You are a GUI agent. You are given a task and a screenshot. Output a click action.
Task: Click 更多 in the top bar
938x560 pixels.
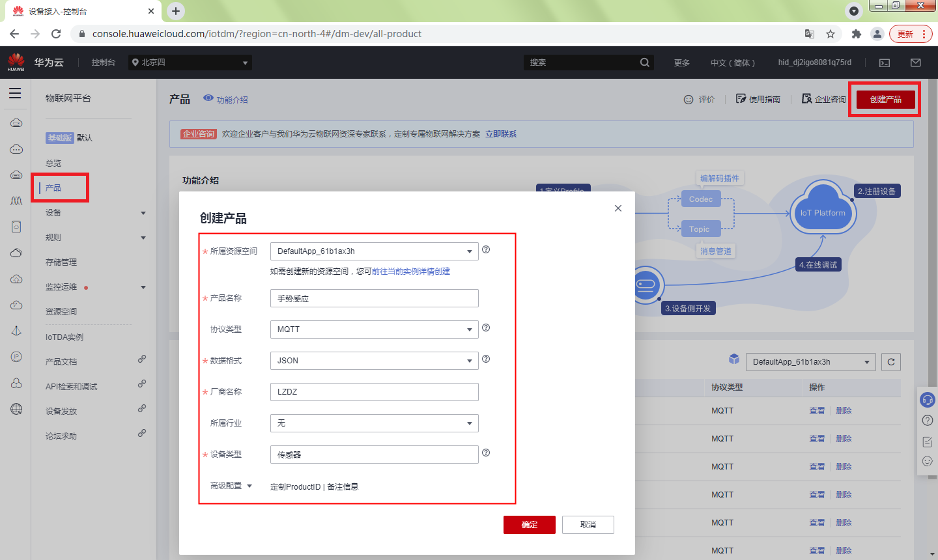682,63
